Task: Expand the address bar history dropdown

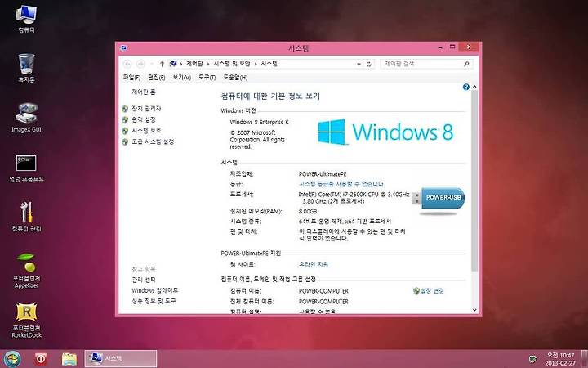Action: (x=359, y=65)
